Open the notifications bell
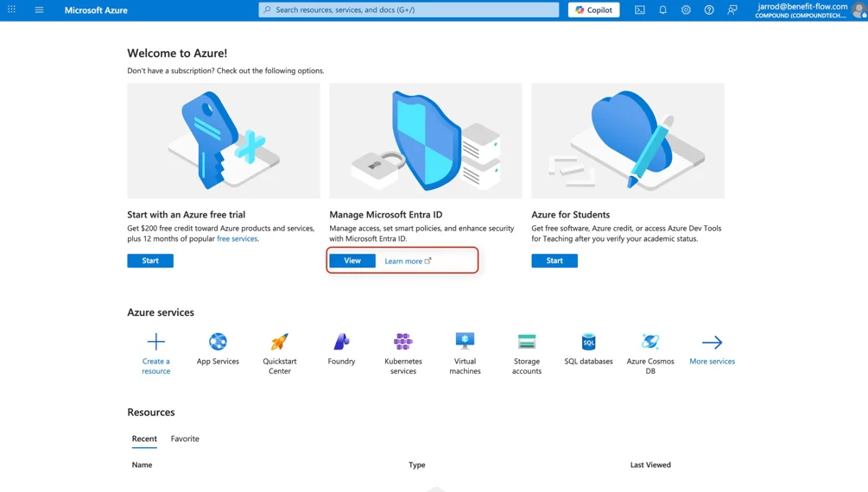Image resolution: width=868 pixels, height=492 pixels. click(x=662, y=10)
